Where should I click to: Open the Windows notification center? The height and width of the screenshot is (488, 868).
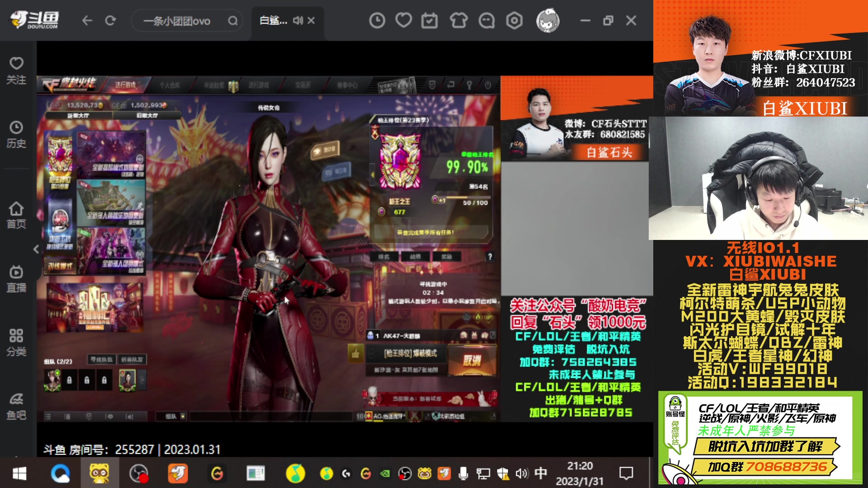[x=626, y=474]
